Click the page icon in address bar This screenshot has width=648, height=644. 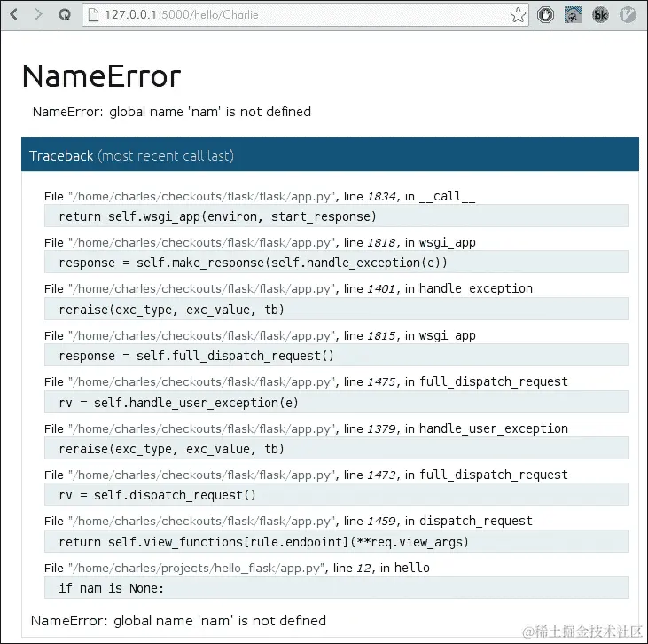pos(94,15)
